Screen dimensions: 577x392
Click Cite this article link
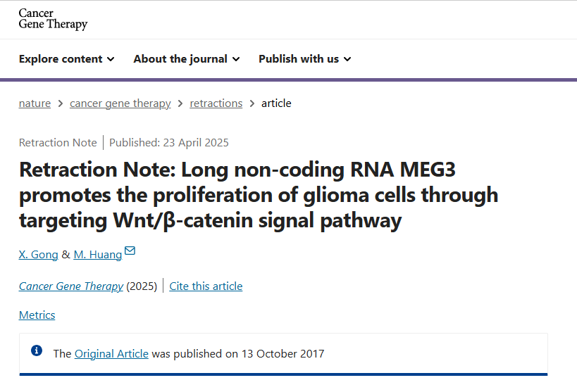[206, 286]
